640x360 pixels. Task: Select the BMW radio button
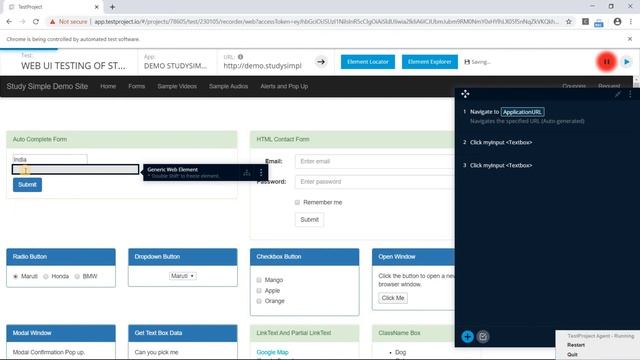(x=77, y=276)
